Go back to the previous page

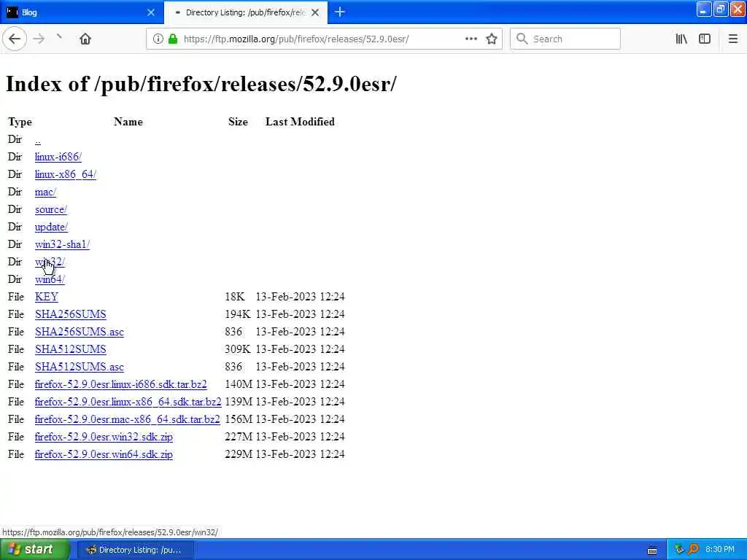[x=15, y=39]
